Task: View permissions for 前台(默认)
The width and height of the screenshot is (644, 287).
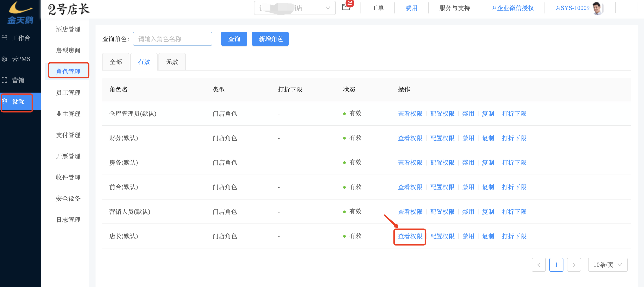Action: [410, 187]
